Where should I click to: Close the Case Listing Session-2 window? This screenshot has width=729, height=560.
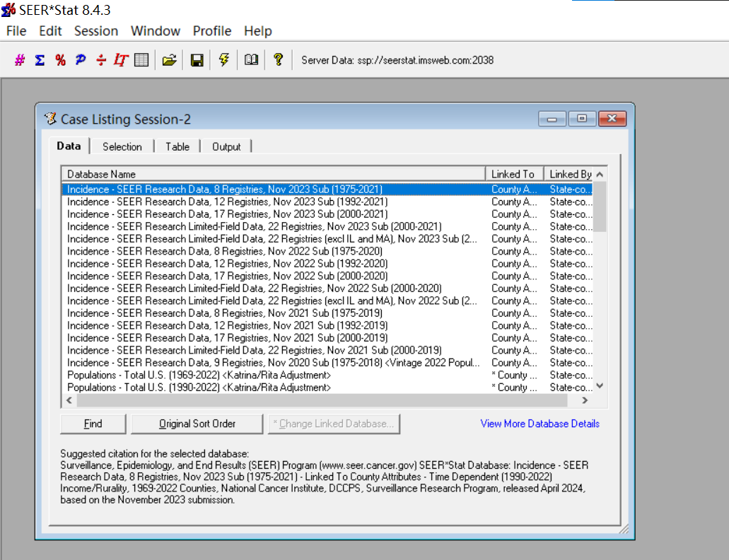point(612,119)
